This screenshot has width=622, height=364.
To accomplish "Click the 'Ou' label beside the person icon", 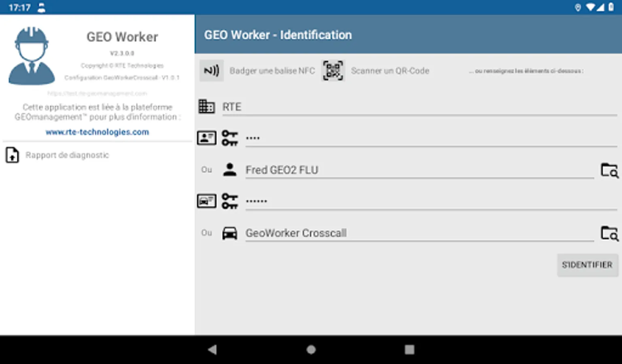I will (x=207, y=170).
